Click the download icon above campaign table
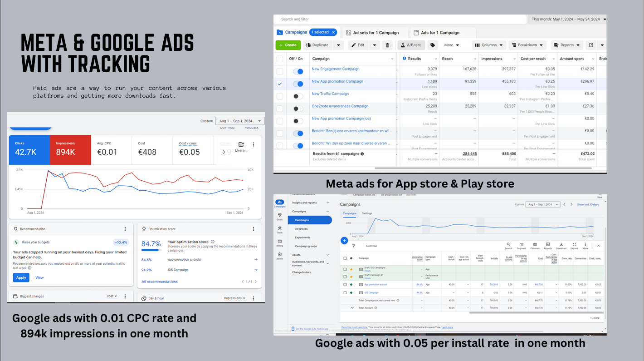The height and width of the screenshot is (361, 644). click(x=561, y=245)
